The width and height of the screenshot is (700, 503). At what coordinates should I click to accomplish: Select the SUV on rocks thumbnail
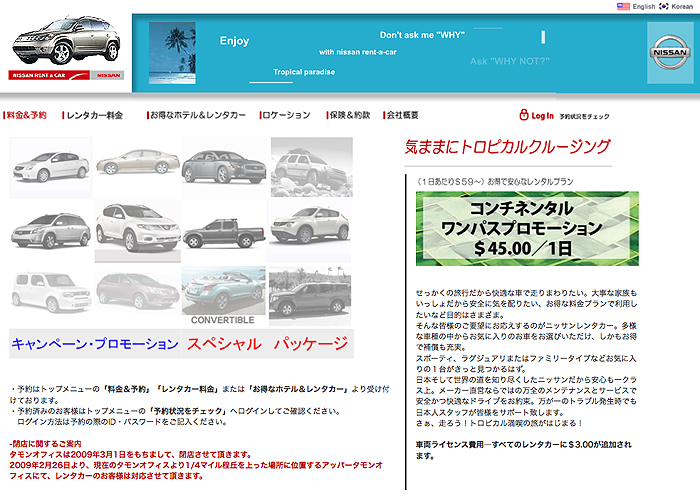click(x=312, y=167)
